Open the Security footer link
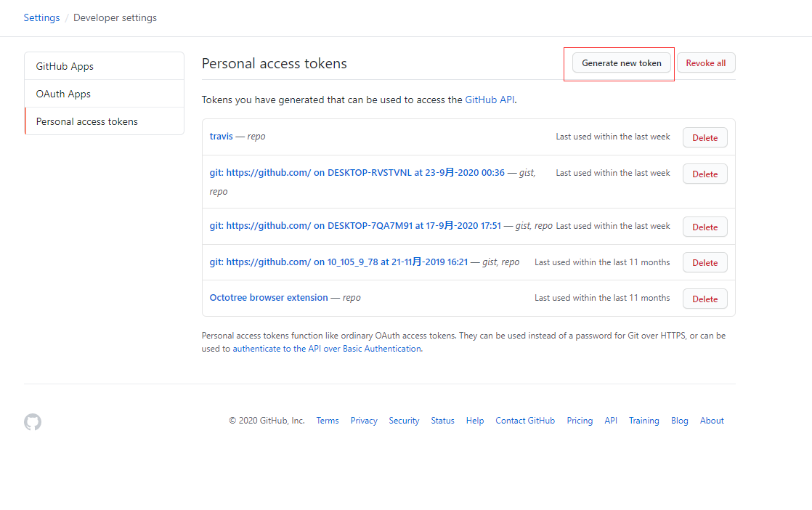812x510 pixels. (x=404, y=421)
